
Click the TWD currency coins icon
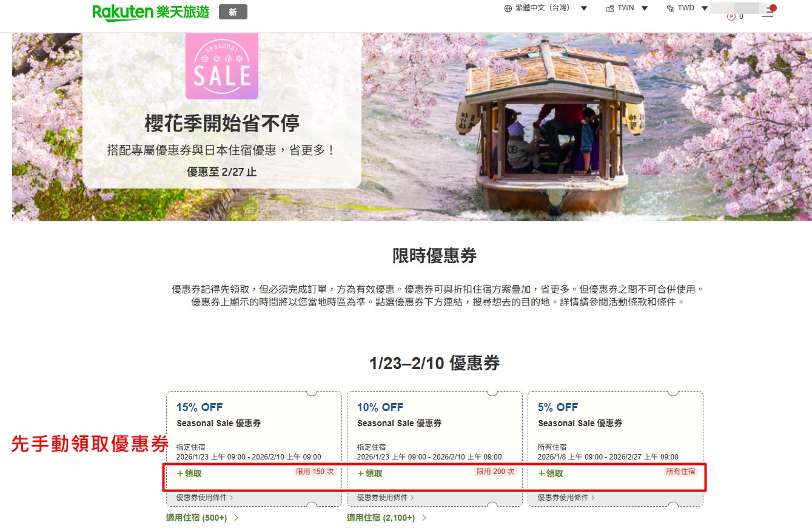670,8
